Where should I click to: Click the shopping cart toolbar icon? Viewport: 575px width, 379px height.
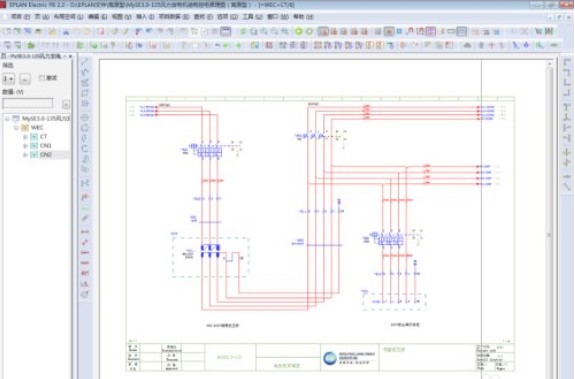pyautogui.click(x=538, y=32)
